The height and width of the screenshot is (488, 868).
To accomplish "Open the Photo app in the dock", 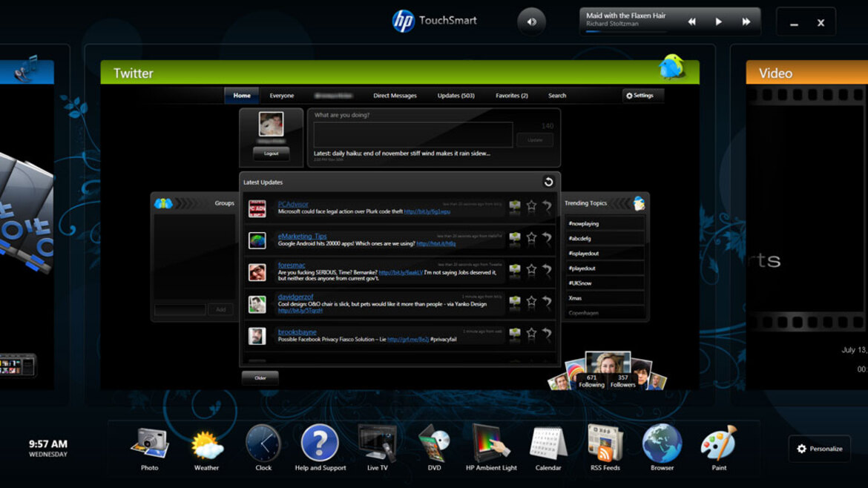I will [x=149, y=444].
